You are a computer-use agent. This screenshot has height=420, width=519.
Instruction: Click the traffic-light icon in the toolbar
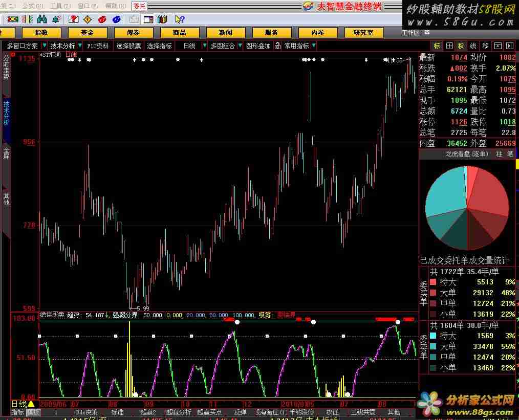pos(13,19)
